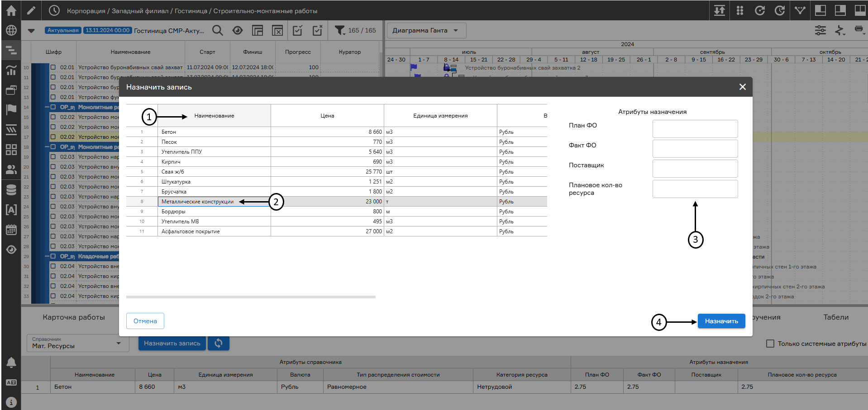Open the Карточка работы tab
The width and height of the screenshot is (868, 410).
pos(74,317)
